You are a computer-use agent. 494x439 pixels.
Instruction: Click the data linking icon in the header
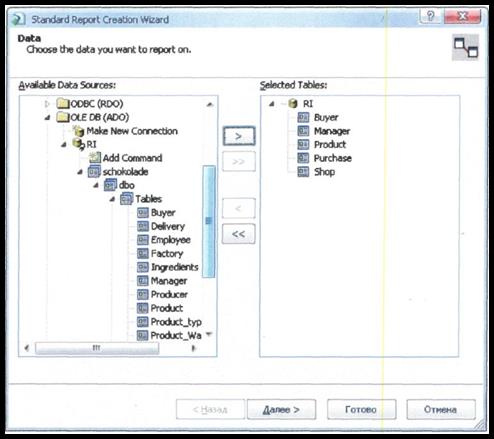pyautogui.click(x=466, y=47)
